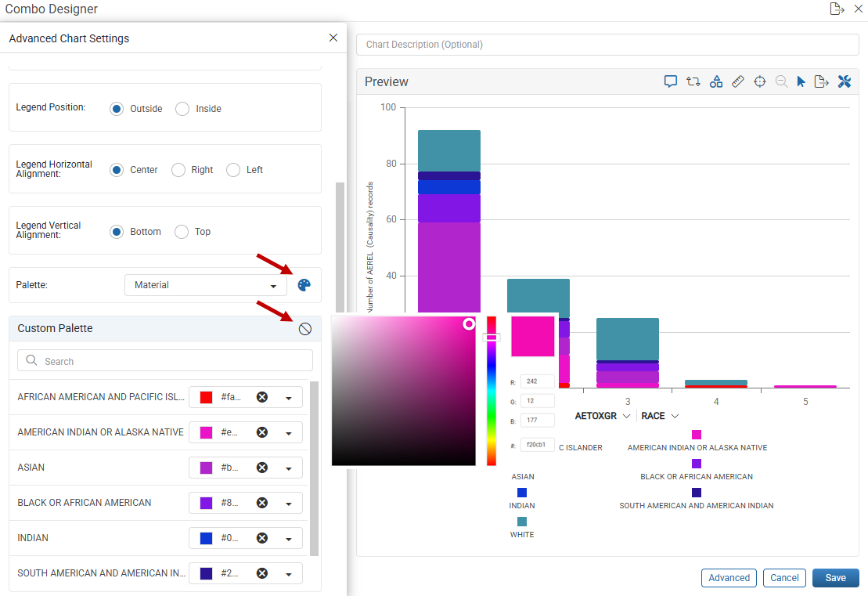
Task: Remove the ASIAN custom color
Action: 262,468
